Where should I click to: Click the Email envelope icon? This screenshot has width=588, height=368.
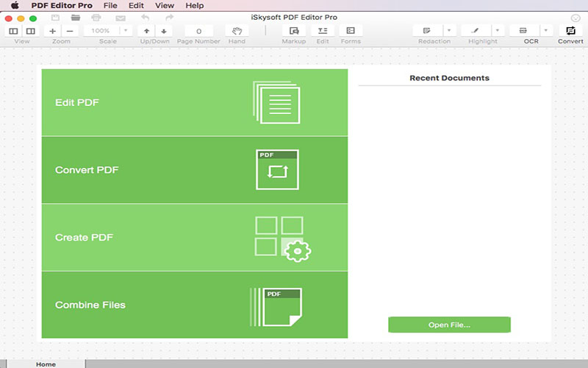point(121,18)
